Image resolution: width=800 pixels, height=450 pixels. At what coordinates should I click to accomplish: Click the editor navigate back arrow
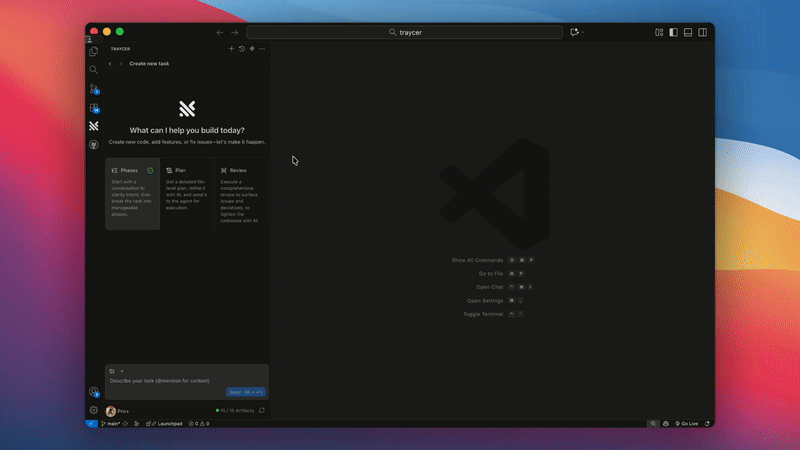coord(220,32)
